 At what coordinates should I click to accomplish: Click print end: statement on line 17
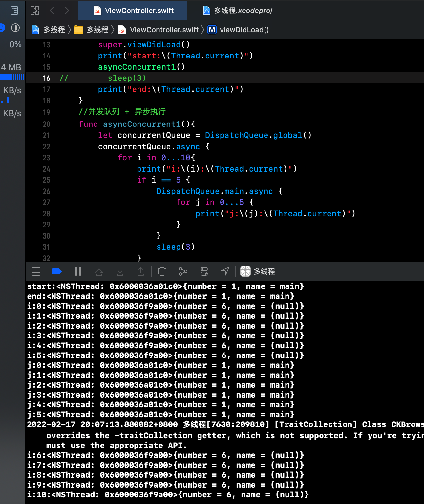171,89
